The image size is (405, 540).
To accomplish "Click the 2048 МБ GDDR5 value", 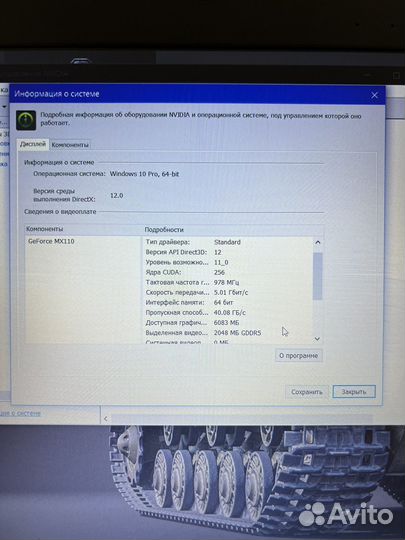I will click(x=237, y=333).
